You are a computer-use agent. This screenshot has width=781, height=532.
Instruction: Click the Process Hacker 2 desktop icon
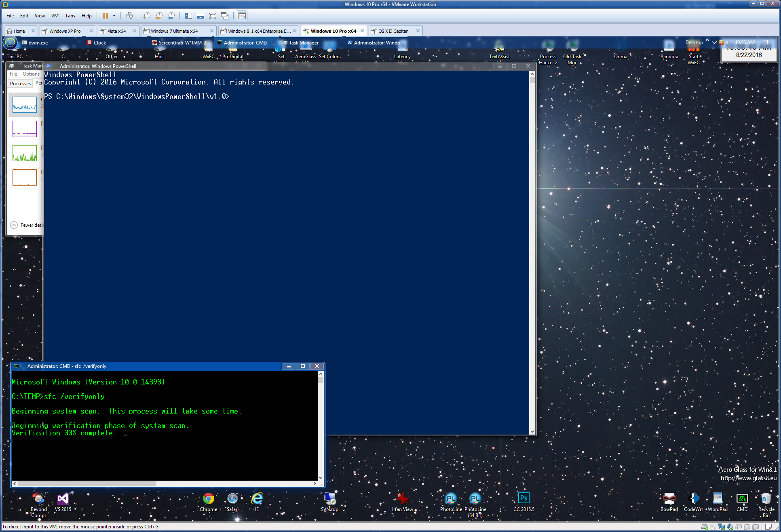tap(548, 53)
